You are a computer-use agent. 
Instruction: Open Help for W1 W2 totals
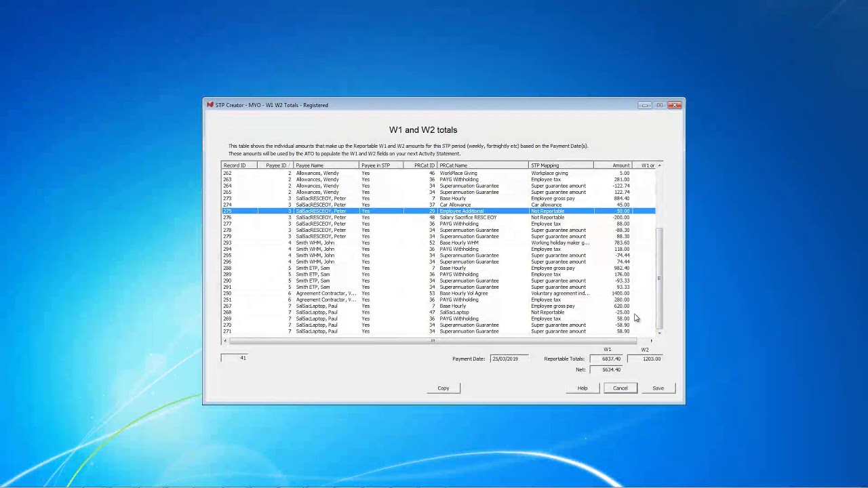(583, 388)
